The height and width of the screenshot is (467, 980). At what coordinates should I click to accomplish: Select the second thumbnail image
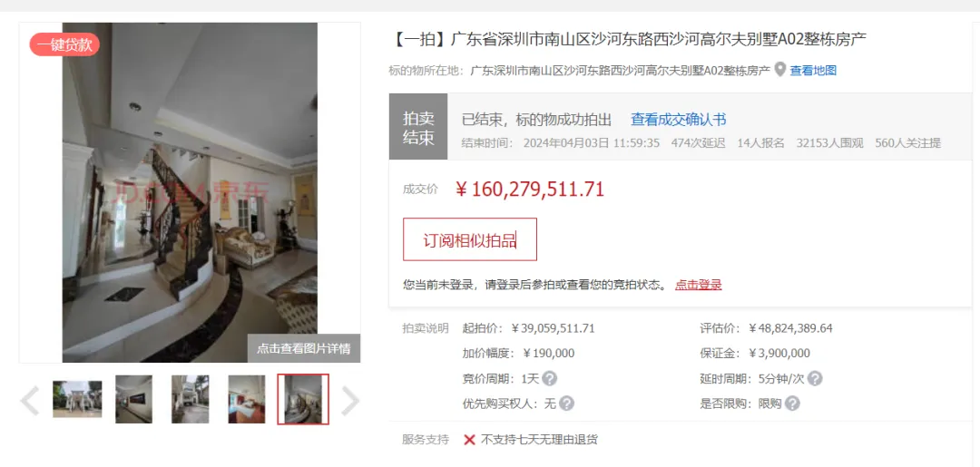pos(133,400)
